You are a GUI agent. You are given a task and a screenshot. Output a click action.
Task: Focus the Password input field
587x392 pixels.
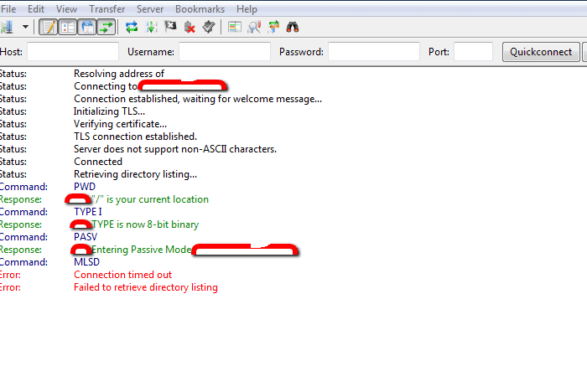click(x=374, y=52)
